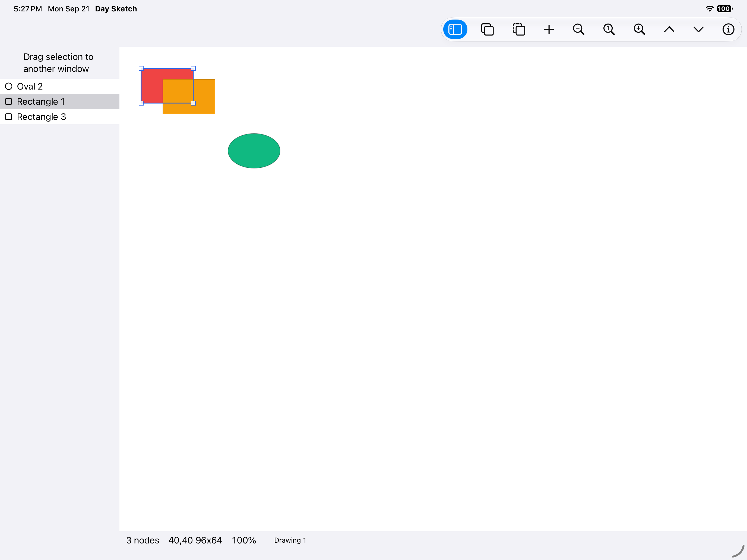The width and height of the screenshot is (747, 560).
Task: Click the '3 nodes' status text
Action: pyautogui.click(x=143, y=540)
